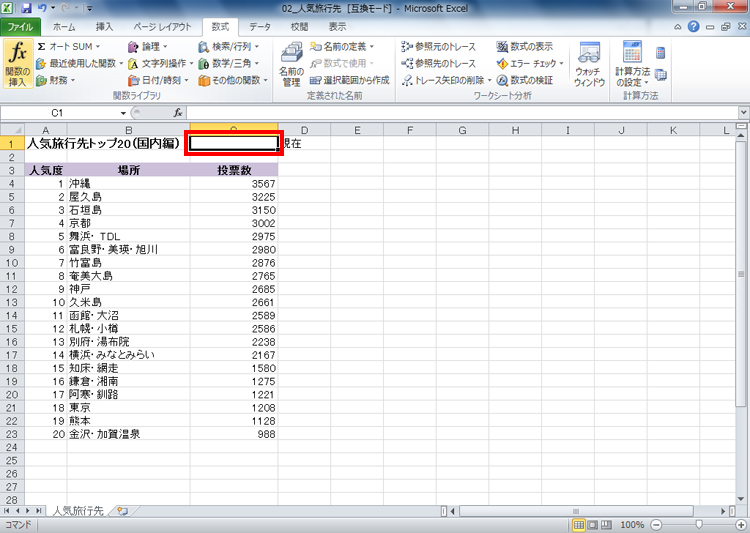Click Evaluate Formula (数式の検証)
The image size is (750, 533).
pos(525,80)
